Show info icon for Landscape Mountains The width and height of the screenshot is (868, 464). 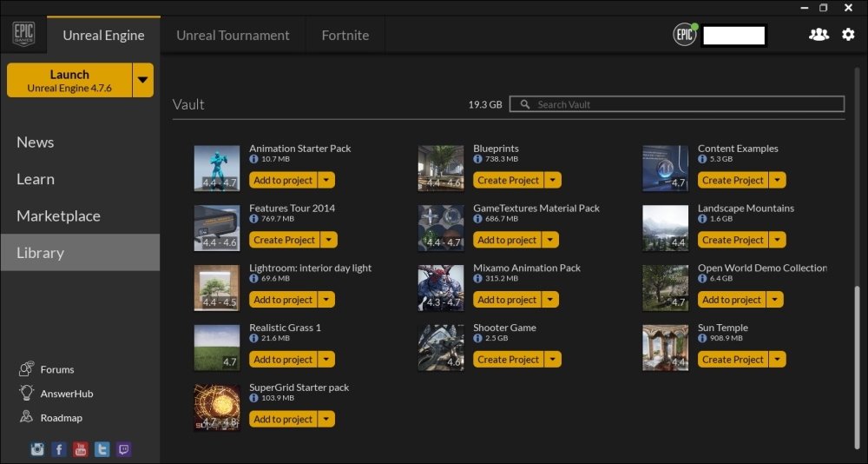(x=702, y=219)
